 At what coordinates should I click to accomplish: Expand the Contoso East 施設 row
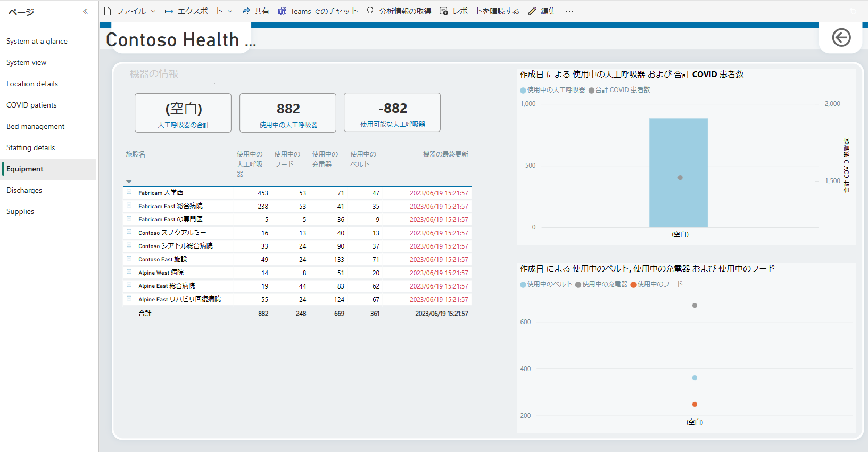(x=129, y=259)
